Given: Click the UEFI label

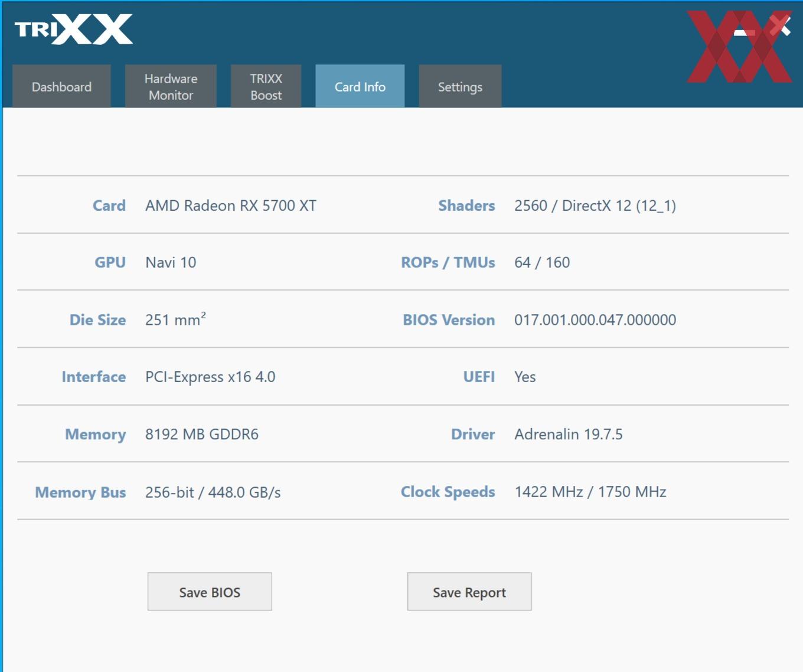Looking at the screenshot, I should [x=479, y=377].
